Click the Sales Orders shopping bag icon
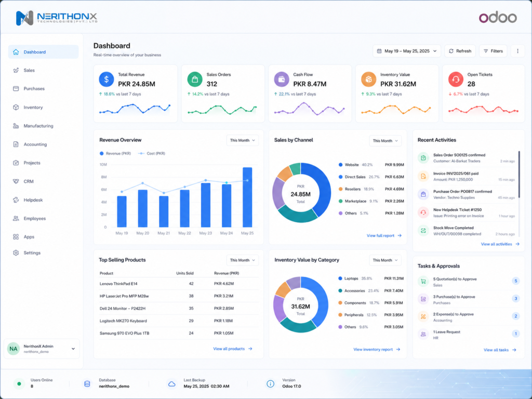This screenshot has width=532, height=399. coord(195,79)
